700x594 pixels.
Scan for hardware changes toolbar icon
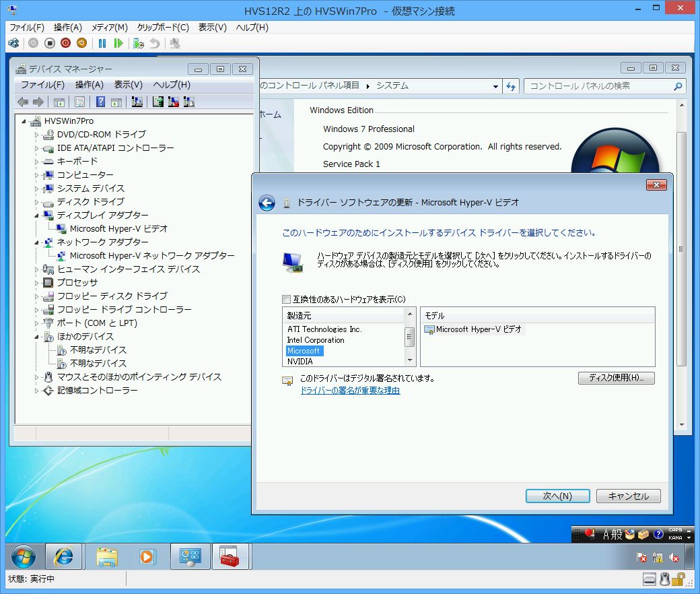pos(137,102)
